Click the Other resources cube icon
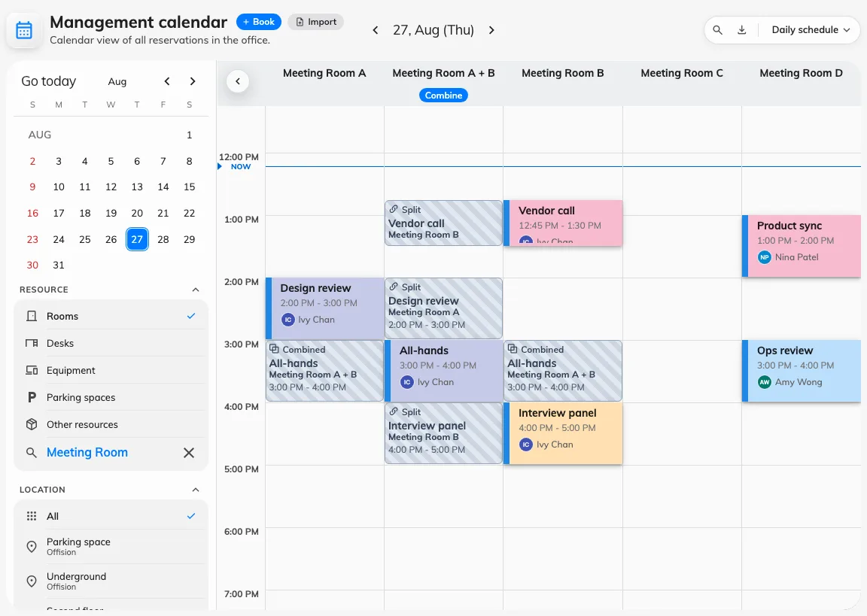867x616 pixels. [x=32, y=424]
